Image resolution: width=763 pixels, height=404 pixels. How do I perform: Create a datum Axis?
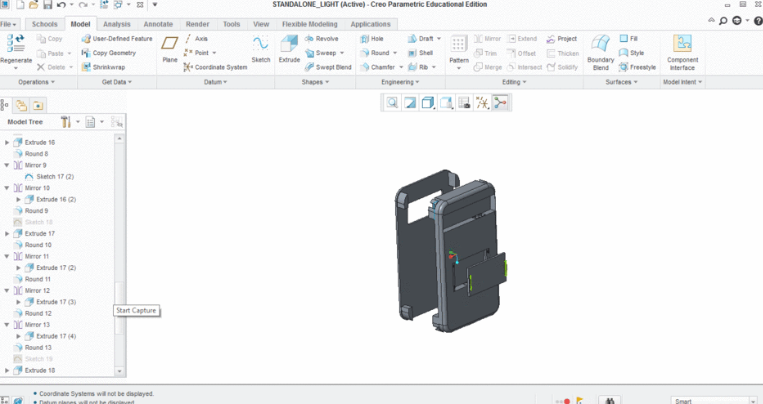196,38
